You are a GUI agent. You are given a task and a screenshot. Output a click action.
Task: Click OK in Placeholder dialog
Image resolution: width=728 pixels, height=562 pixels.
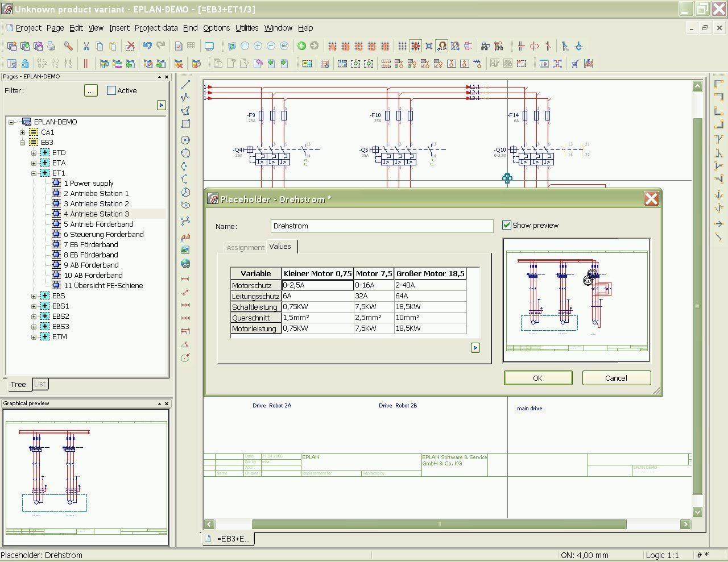[x=537, y=378]
